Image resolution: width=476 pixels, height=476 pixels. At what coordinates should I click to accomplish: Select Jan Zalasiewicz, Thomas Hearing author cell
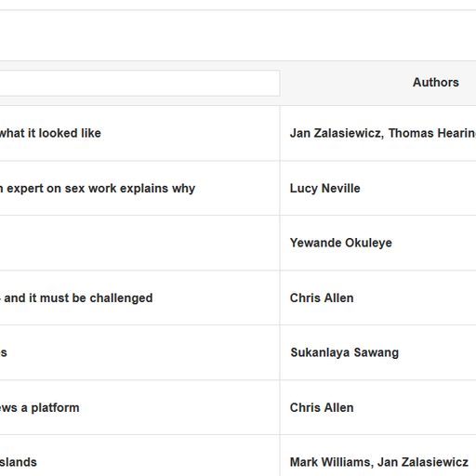pyautogui.click(x=383, y=133)
